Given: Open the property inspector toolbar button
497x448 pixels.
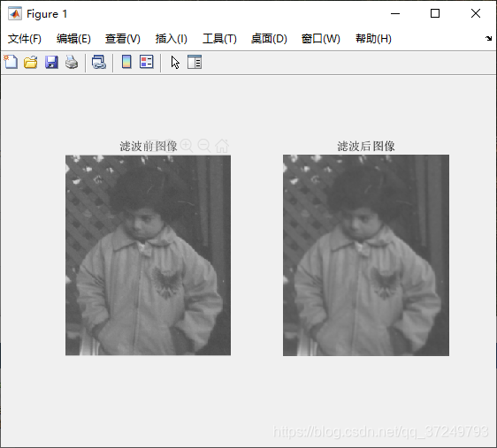Looking at the screenshot, I should 195,62.
